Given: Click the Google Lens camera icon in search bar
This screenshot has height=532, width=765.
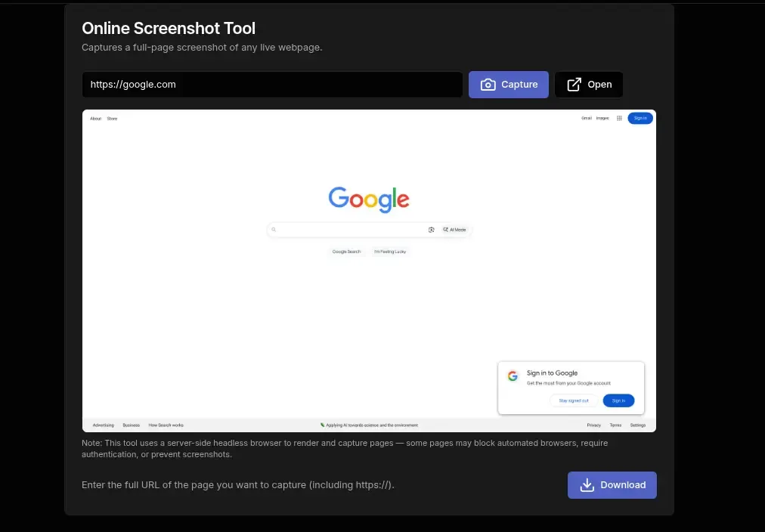Looking at the screenshot, I should pyautogui.click(x=431, y=229).
